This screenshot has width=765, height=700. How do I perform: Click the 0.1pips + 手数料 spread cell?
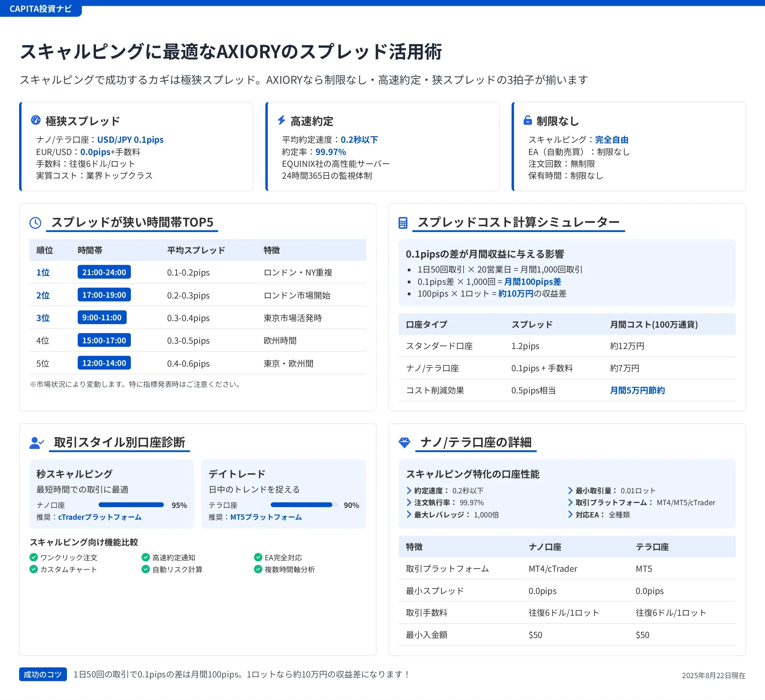click(542, 368)
